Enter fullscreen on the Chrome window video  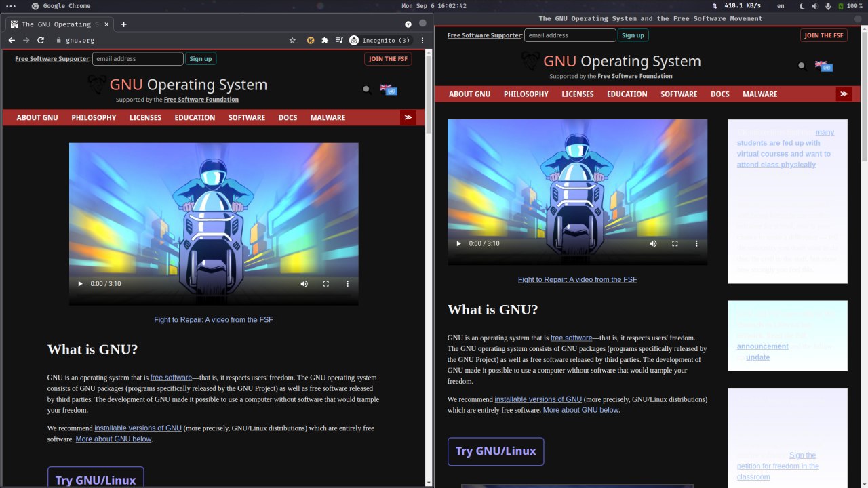[325, 283]
